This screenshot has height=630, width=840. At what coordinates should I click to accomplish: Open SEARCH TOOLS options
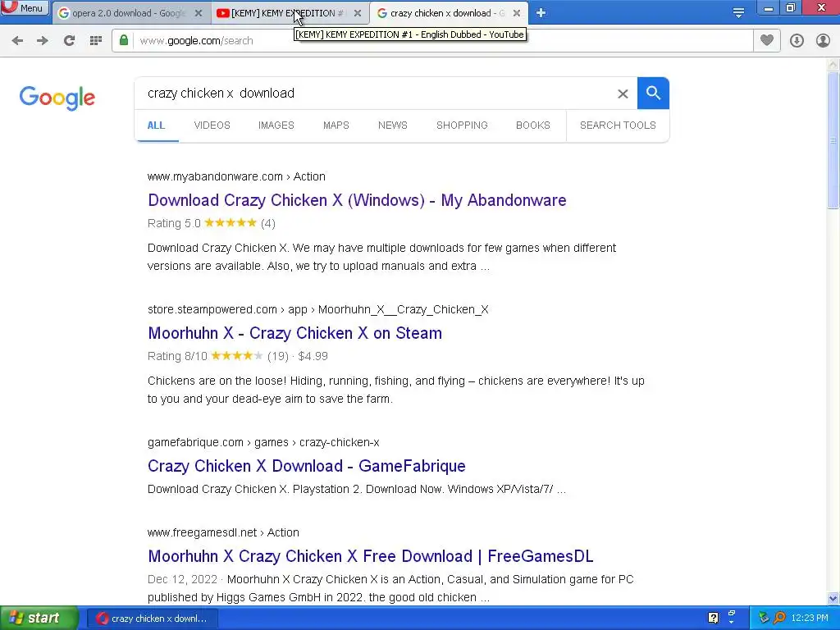click(x=618, y=126)
